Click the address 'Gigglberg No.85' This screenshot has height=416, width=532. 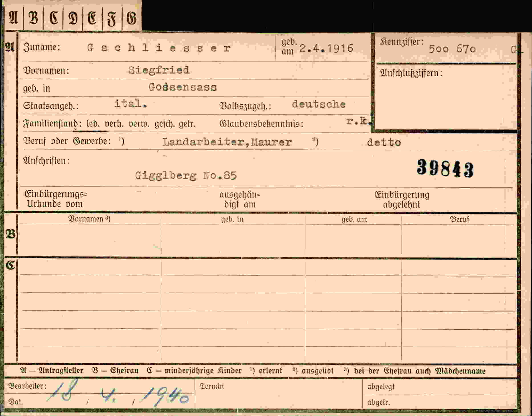186,175
